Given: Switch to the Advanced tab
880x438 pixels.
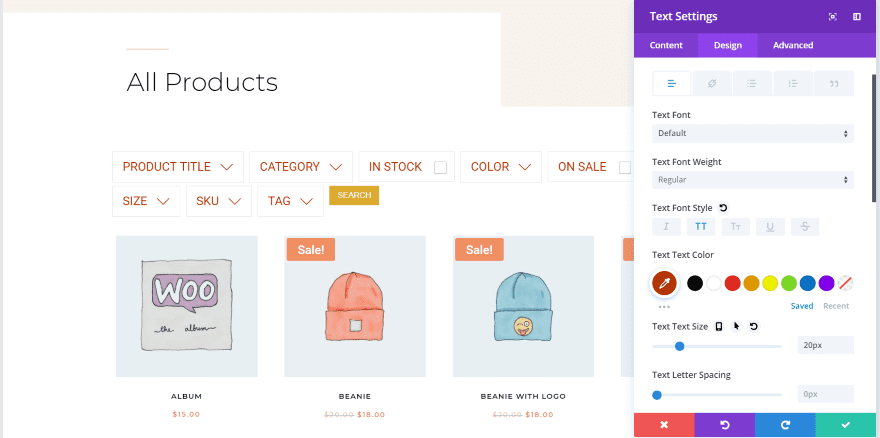Looking at the screenshot, I should coord(793,45).
